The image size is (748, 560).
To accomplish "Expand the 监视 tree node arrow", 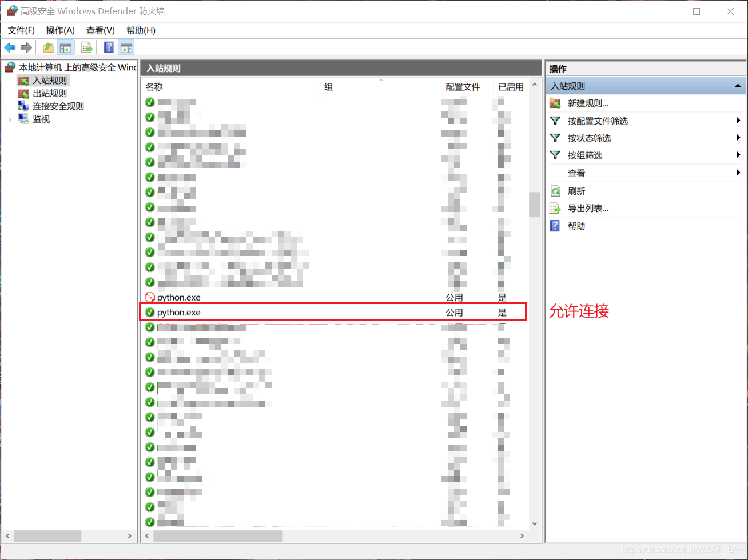I will click(10, 119).
